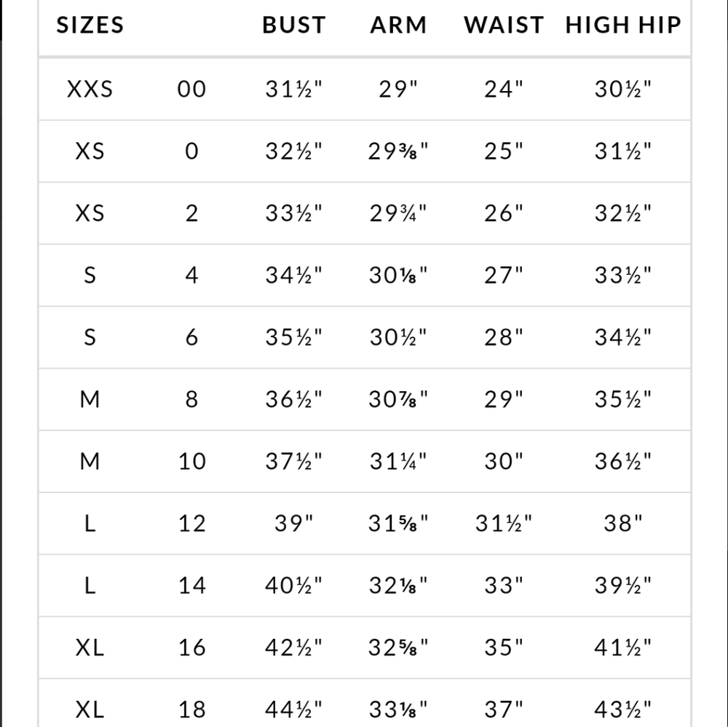Select the 38" high hip cell

(x=622, y=523)
